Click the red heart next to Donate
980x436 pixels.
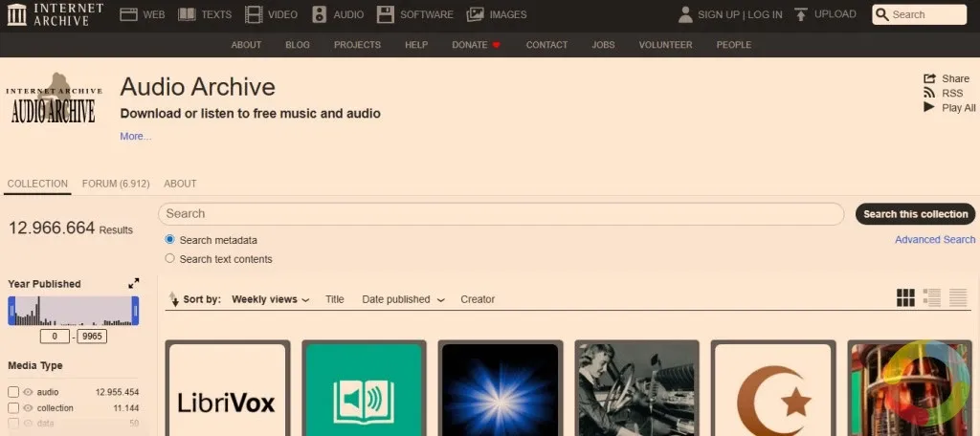(497, 45)
